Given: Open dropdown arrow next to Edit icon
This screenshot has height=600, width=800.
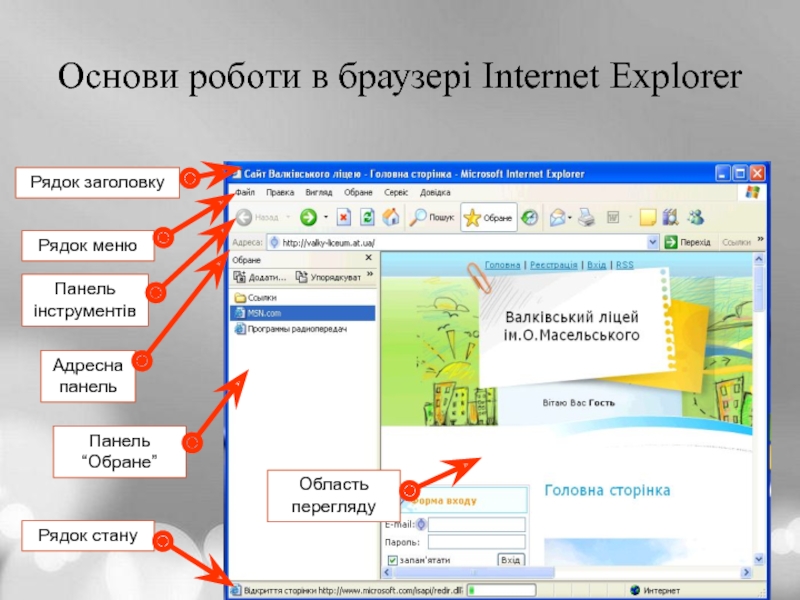Looking at the screenshot, I should pyautogui.click(x=630, y=218).
